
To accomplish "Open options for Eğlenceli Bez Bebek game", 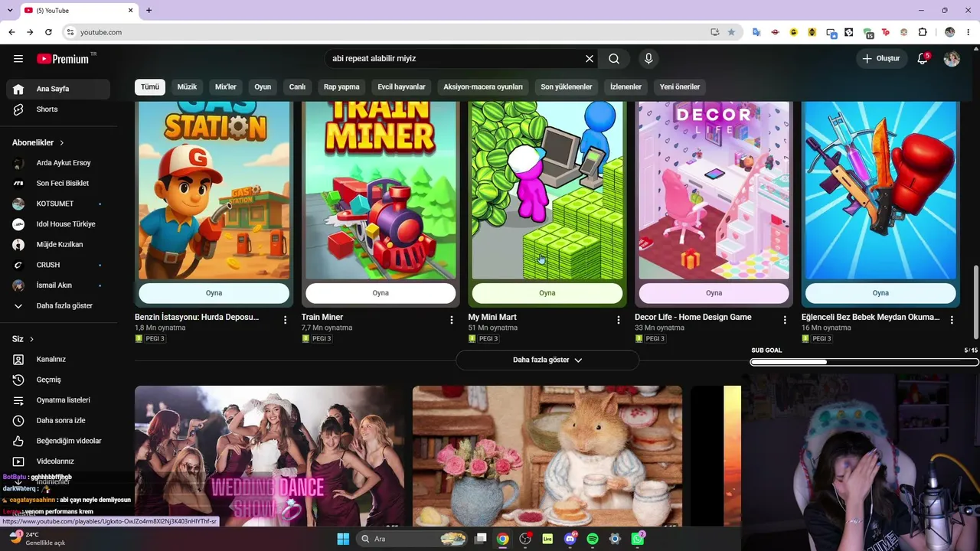I will coord(952,320).
